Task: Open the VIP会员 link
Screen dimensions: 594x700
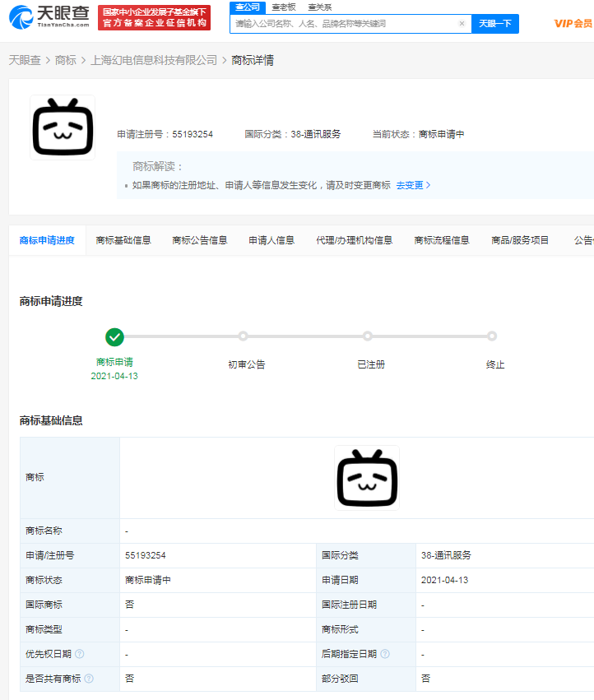Action: pyautogui.click(x=573, y=24)
